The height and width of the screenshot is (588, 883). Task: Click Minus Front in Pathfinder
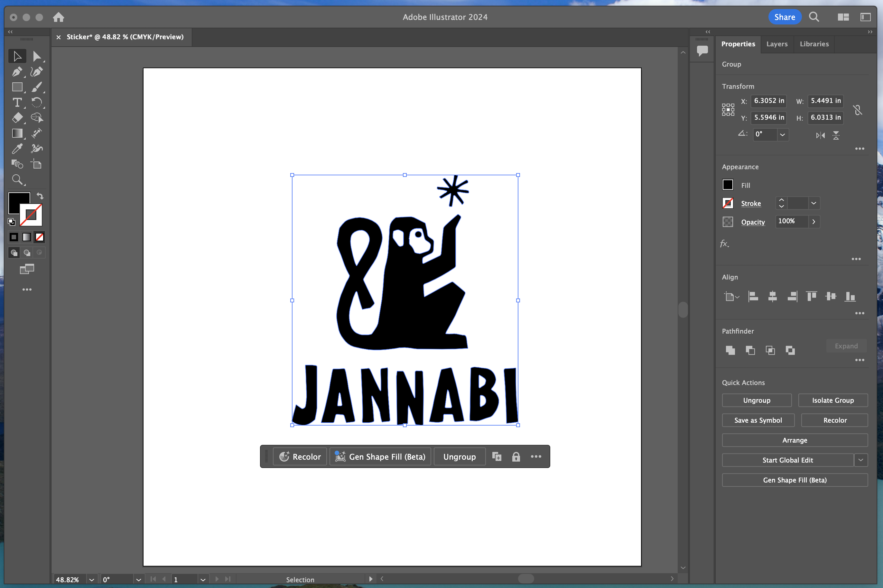(x=750, y=350)
